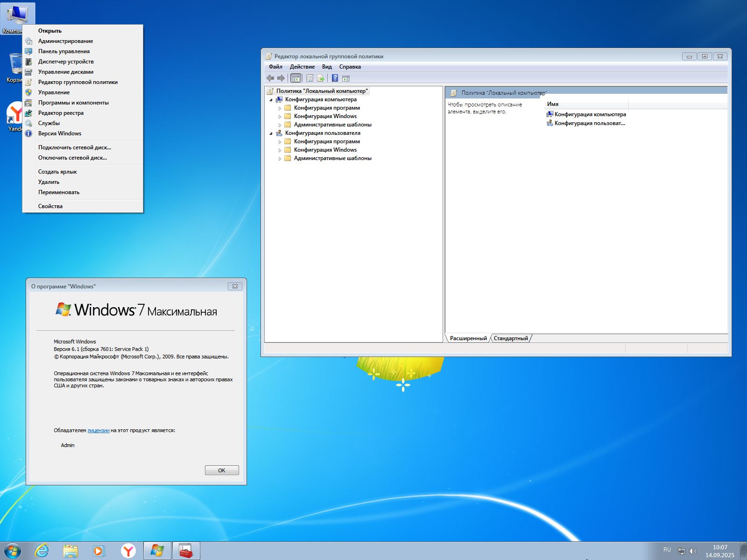Select Конфигурация компьютера label in the tree

pyautogui.click(x=321, y=99)
